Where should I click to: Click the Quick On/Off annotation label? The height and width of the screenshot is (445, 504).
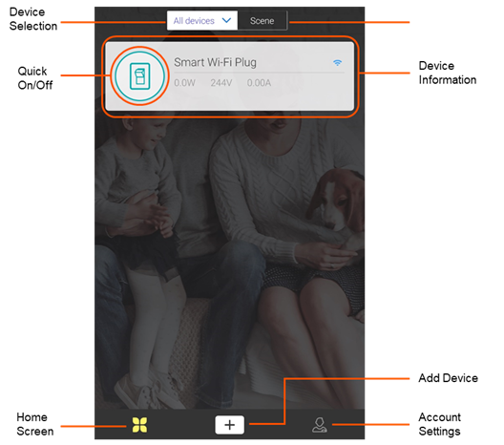(35, 78)
